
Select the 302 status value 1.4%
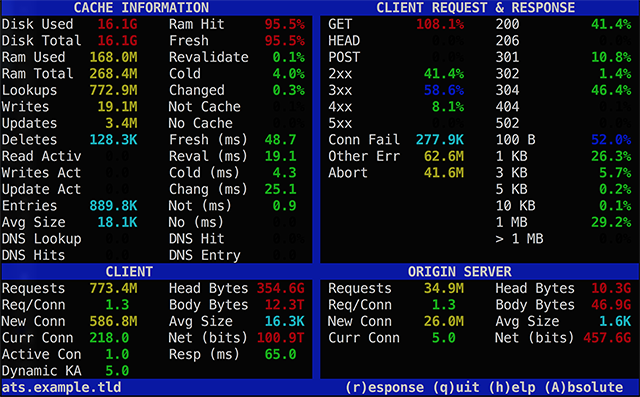coord(616,73)
